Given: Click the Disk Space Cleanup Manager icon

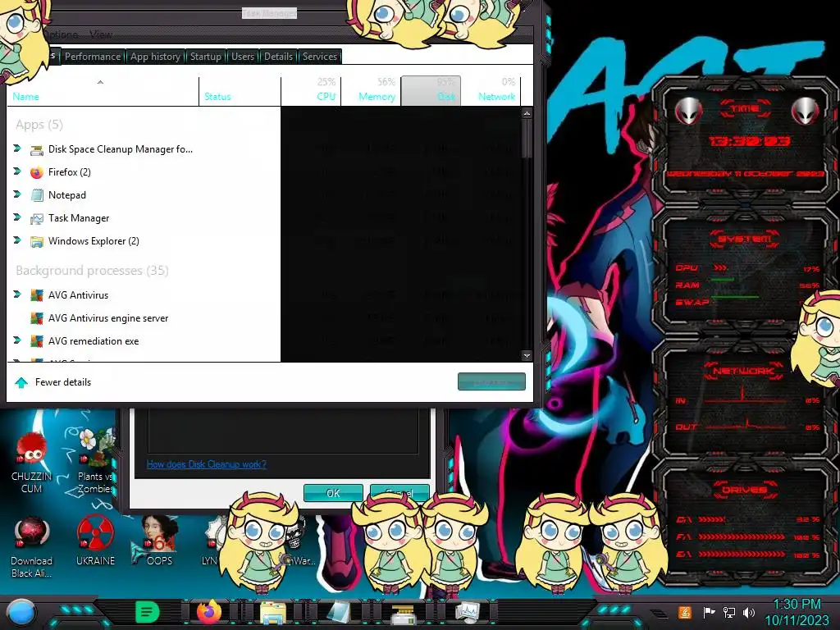Looking at the screenshot, I should point(36,150).
